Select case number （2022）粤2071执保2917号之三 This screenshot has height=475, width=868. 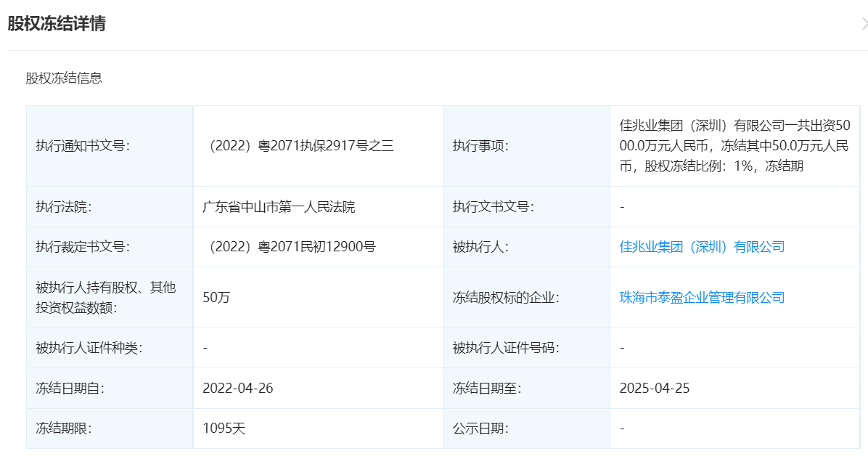click(x=298, y=146)
